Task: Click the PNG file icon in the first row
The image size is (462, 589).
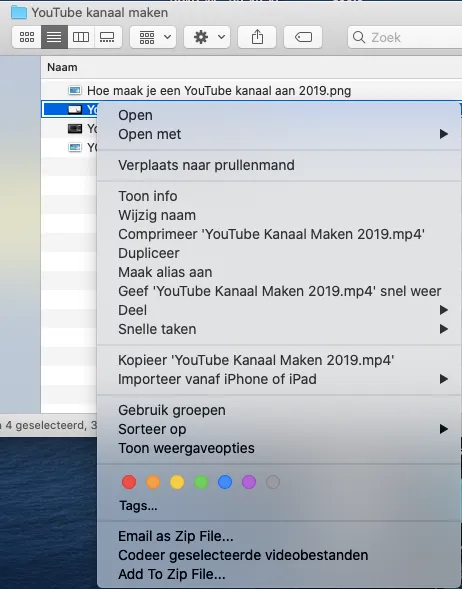Action: click(75, 90)
